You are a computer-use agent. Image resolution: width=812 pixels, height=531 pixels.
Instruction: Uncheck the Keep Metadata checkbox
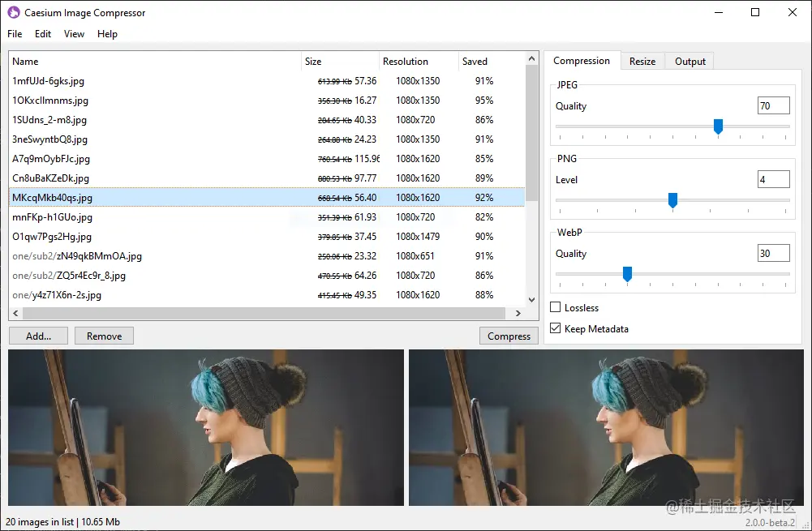(555, 328)
